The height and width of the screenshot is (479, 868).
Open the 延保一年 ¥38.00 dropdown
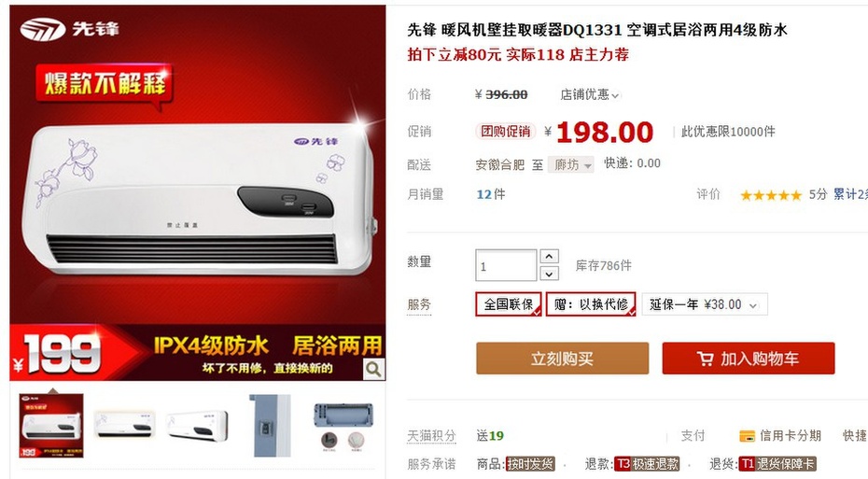pos(704,304)
